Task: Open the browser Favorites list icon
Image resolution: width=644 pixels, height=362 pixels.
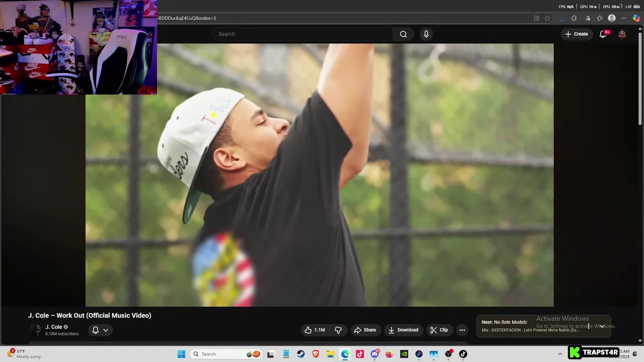Action: click(600, 18)
